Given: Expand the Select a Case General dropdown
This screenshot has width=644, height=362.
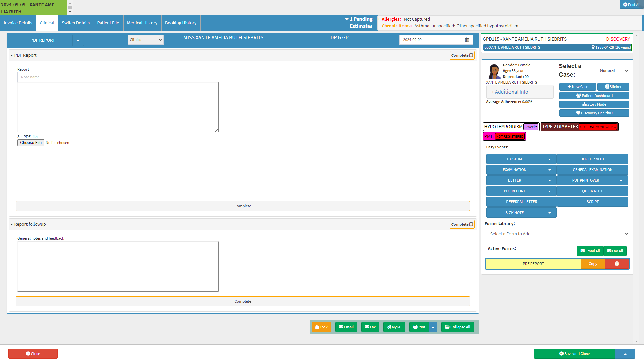Looking at the screenshot, I should pyautogui.click(x=613, y=71).
